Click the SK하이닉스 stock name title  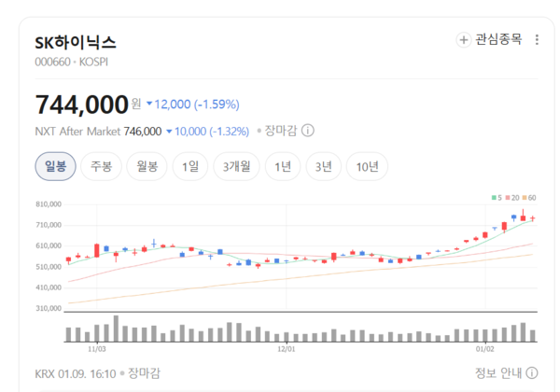tap(76, 43)
